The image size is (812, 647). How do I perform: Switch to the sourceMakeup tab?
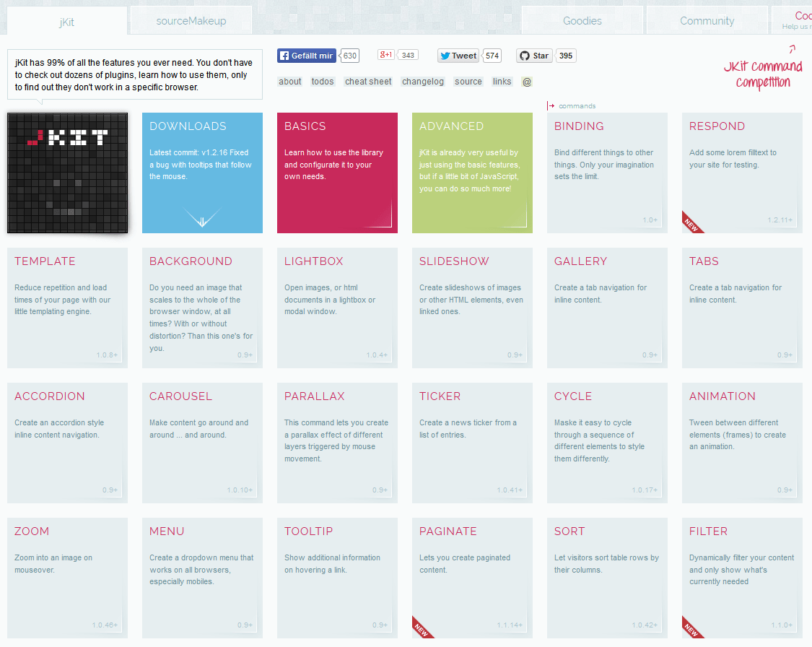[x=191, y=20]
